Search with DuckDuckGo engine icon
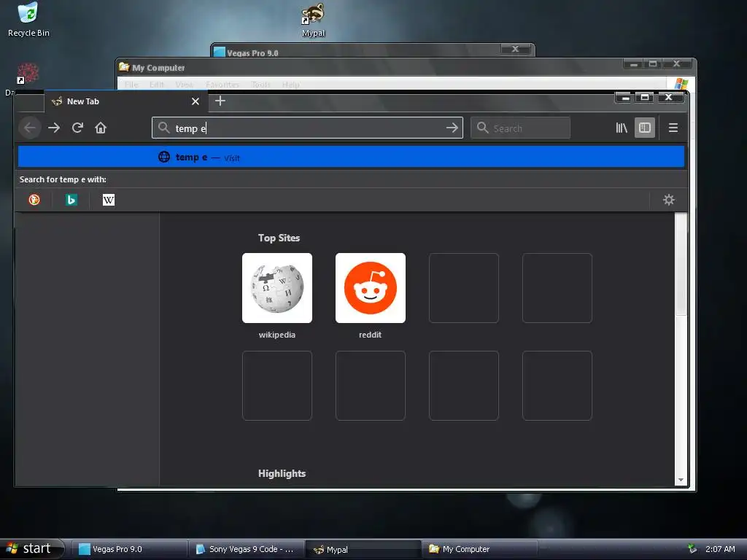Screen dimensions: 747x560 (34, 200)
